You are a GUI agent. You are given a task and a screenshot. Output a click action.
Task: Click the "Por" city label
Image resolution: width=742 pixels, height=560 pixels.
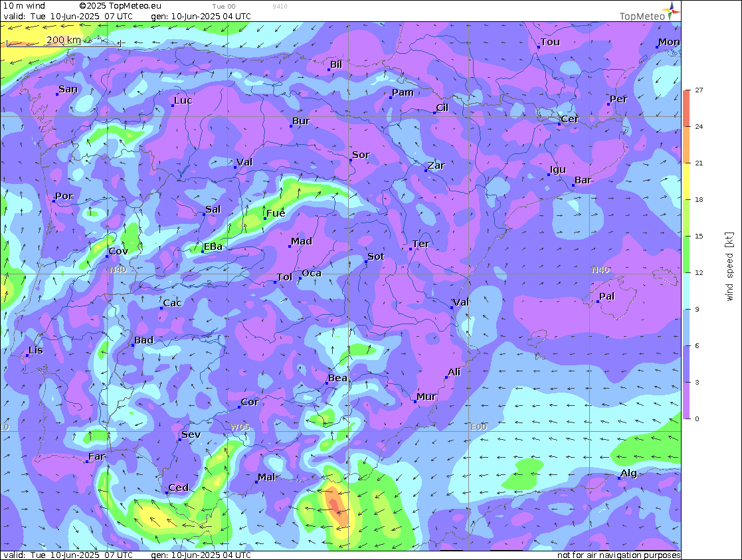pos(64,196)
